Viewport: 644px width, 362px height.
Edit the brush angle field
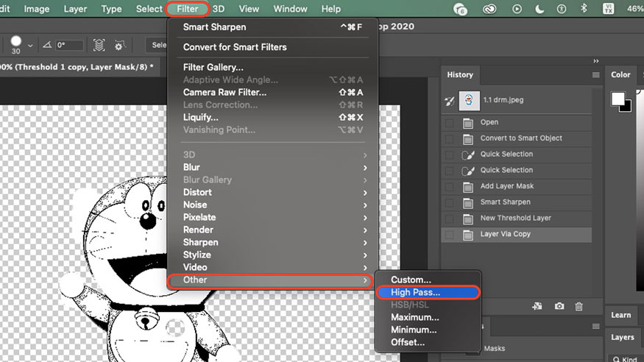(x=69, y=45)
